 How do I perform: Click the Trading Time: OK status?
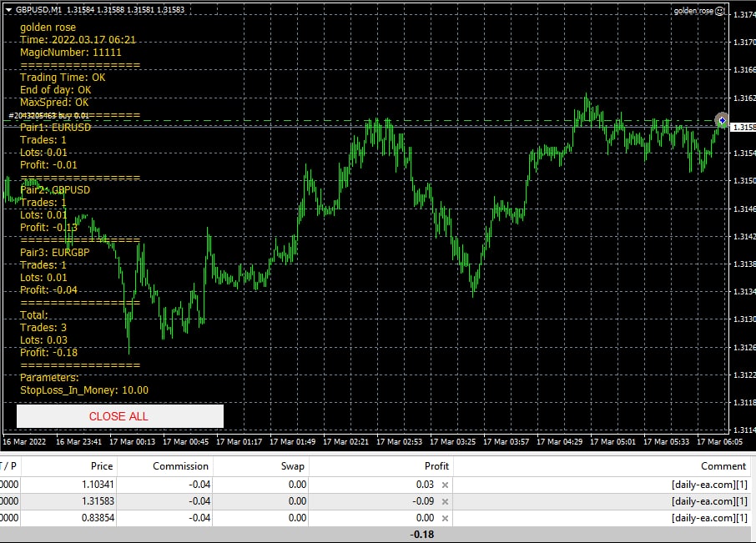[63, 78]
